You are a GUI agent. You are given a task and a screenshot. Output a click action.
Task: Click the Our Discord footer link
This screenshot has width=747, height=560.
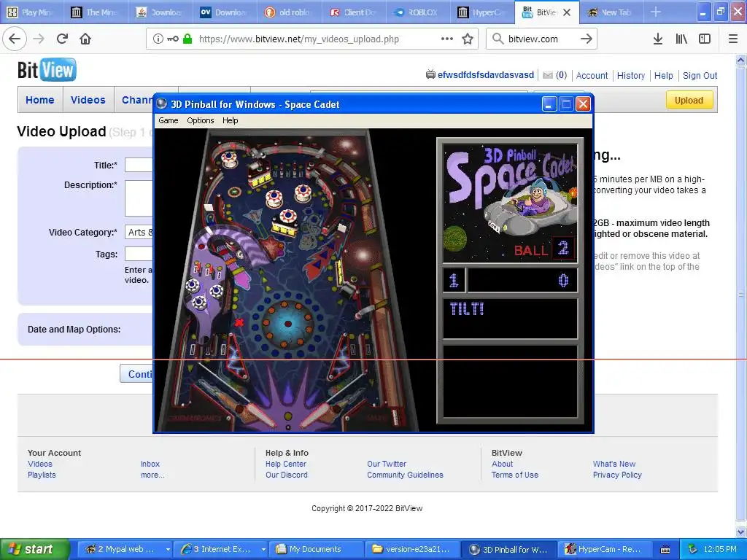coord(286,475)
